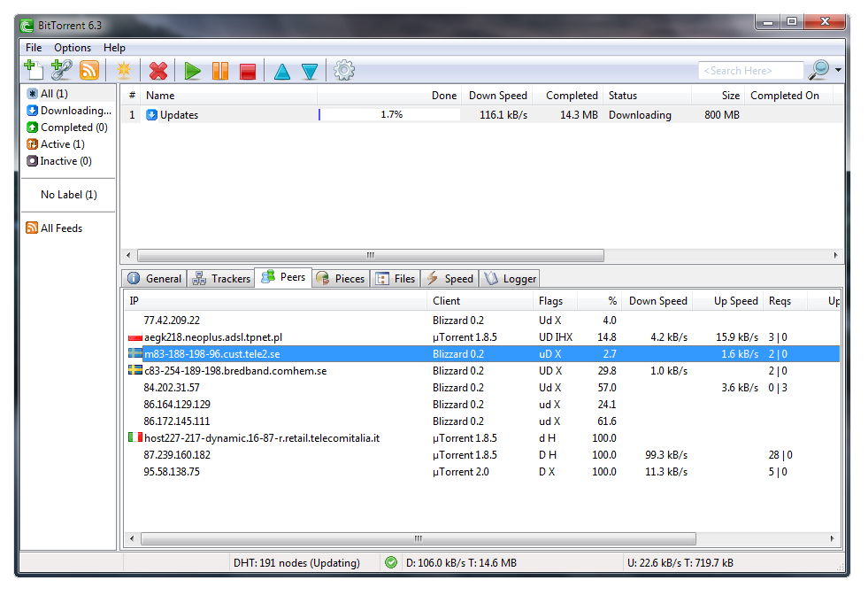Stop the torrent with red stop icon
Viewport: 868px width, 595px height.
[x=248, y=72]
